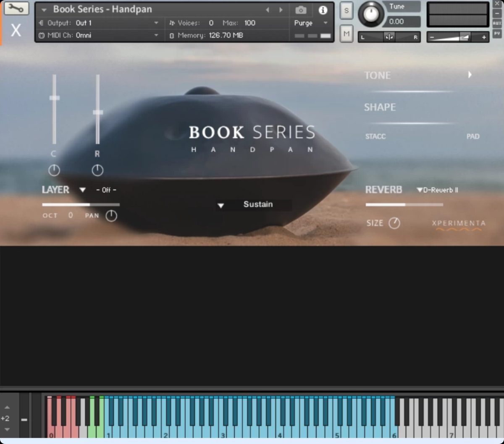Toggle the Mute M button

[x=346, y=34]
